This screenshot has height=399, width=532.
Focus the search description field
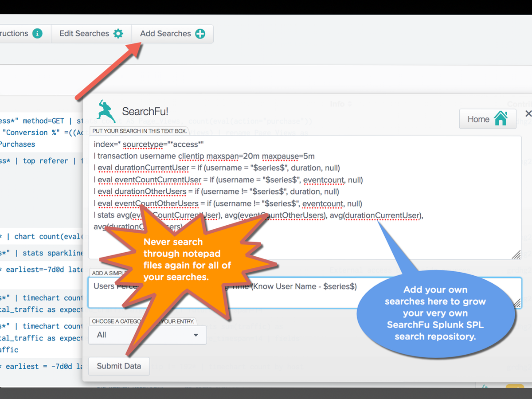click(x=305, y=293)
